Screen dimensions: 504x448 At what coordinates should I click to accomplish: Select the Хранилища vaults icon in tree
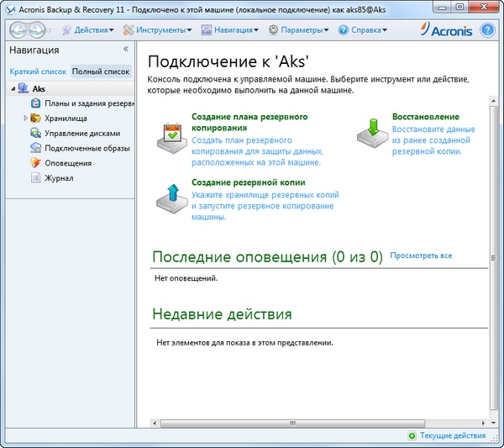pyautogui.click(x=35, y=119)
